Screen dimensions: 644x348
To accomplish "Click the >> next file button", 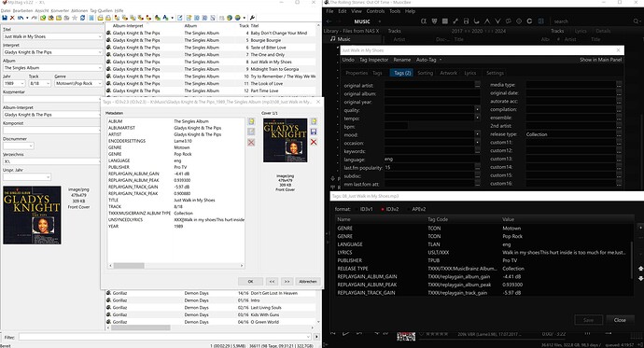I will pos(287,282).
